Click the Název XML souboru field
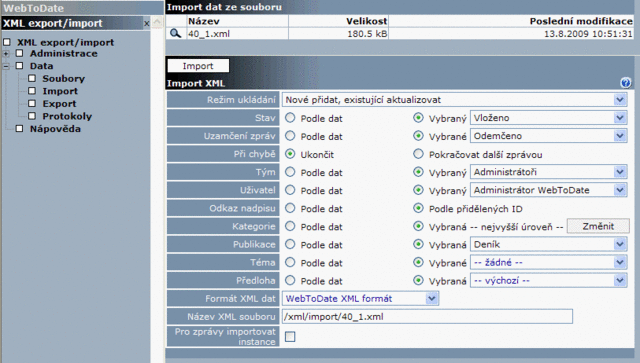 point(427,316)
